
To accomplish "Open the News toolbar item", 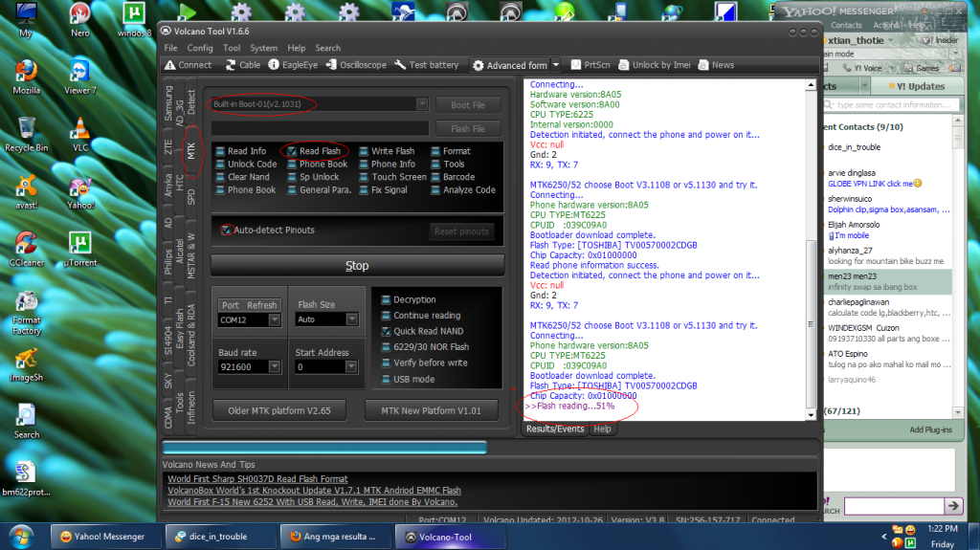I will [x=716, y=65].
